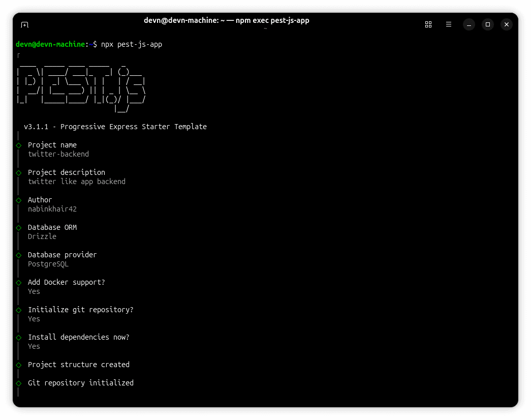Click the green prompt 'devn@devn-machine'

50,44
